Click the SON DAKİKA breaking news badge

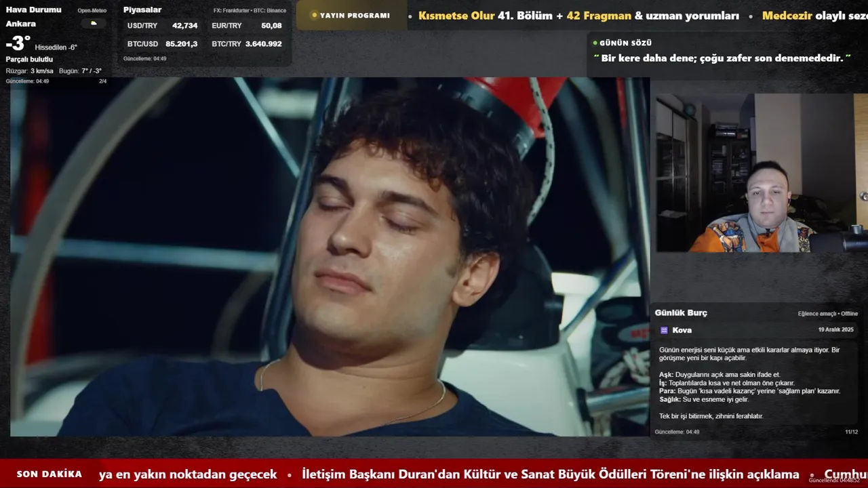coord(50,474)
